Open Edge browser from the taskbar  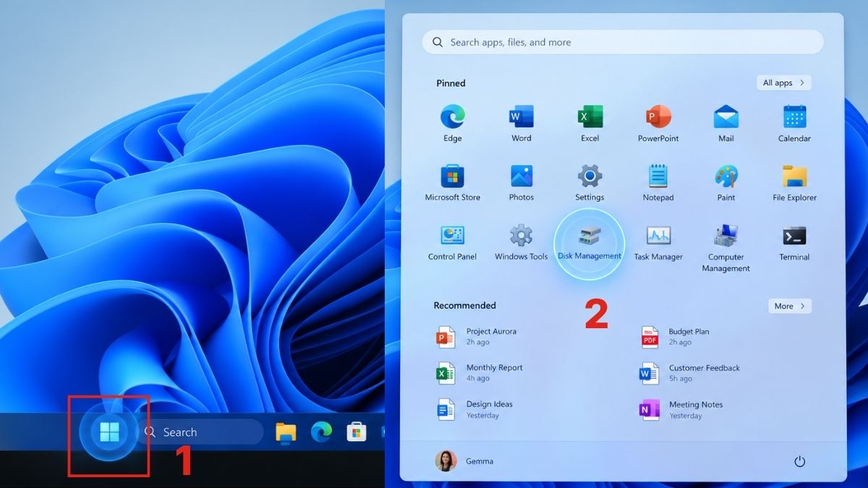[321, 432]
